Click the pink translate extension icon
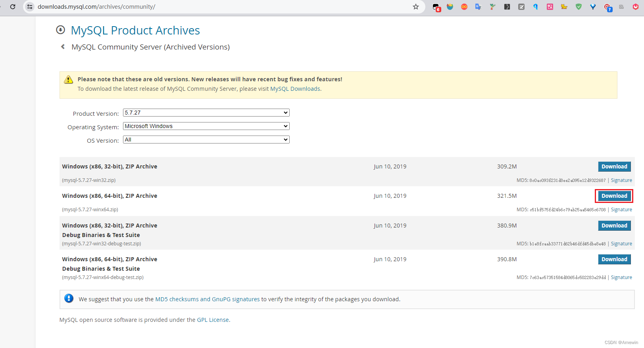Screen dimensions: 644x348 (550, 7)
